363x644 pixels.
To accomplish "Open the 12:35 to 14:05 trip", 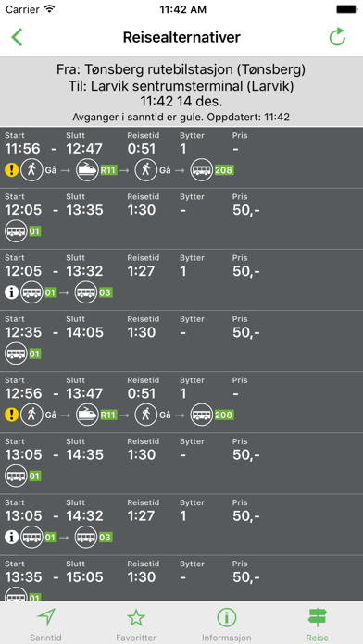I will click(x=181, y=341).
